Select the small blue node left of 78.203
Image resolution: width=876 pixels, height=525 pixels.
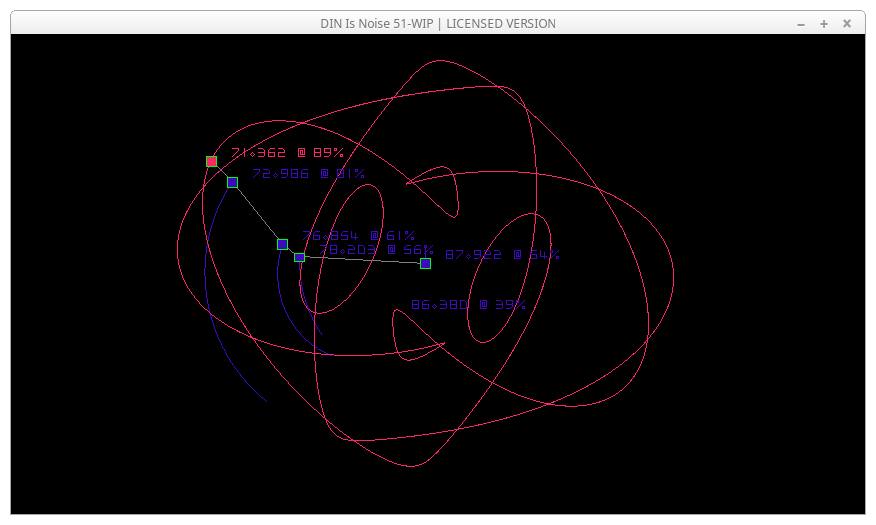point(299,257)
